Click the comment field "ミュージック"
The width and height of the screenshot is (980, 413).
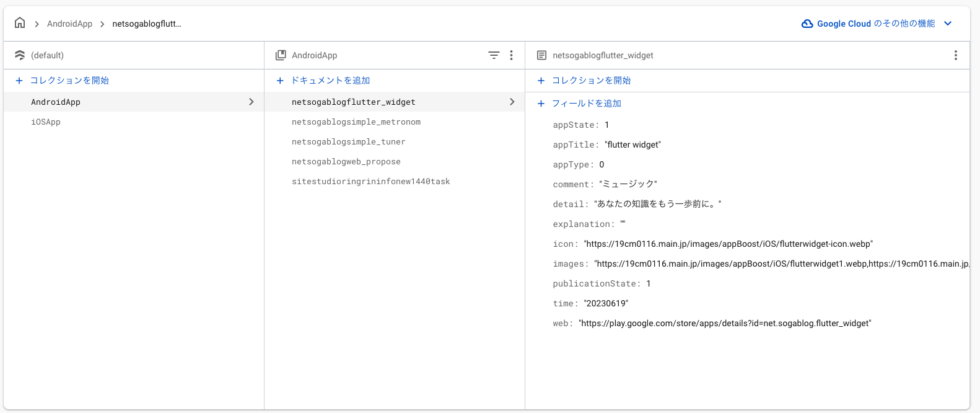[x=628, y=184]
